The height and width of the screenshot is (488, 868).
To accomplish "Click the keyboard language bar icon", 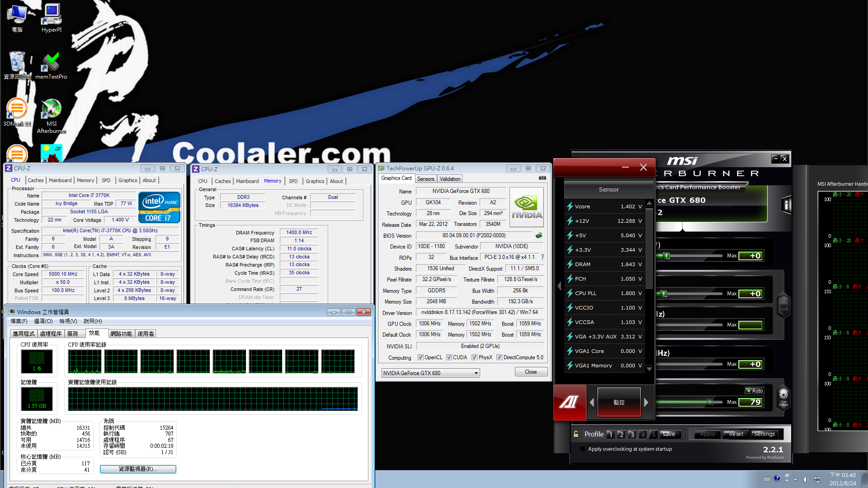I will pos(767,479).
